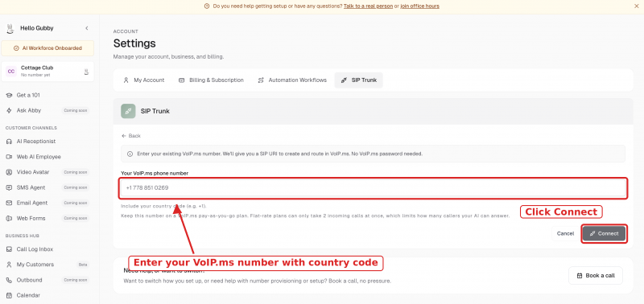Click the Connect button

coord(604,233)
